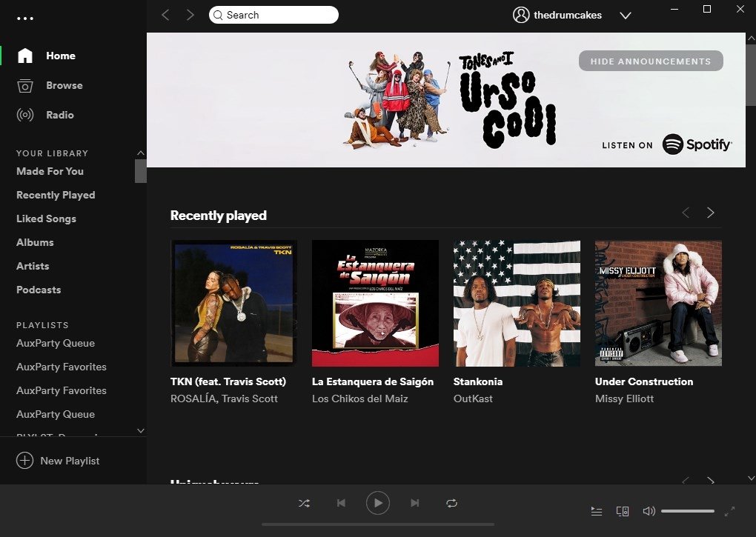This screenshot has width=756, height=537.
Task: Click the Spotify logo in banner
Action: [x=697, y=144]
